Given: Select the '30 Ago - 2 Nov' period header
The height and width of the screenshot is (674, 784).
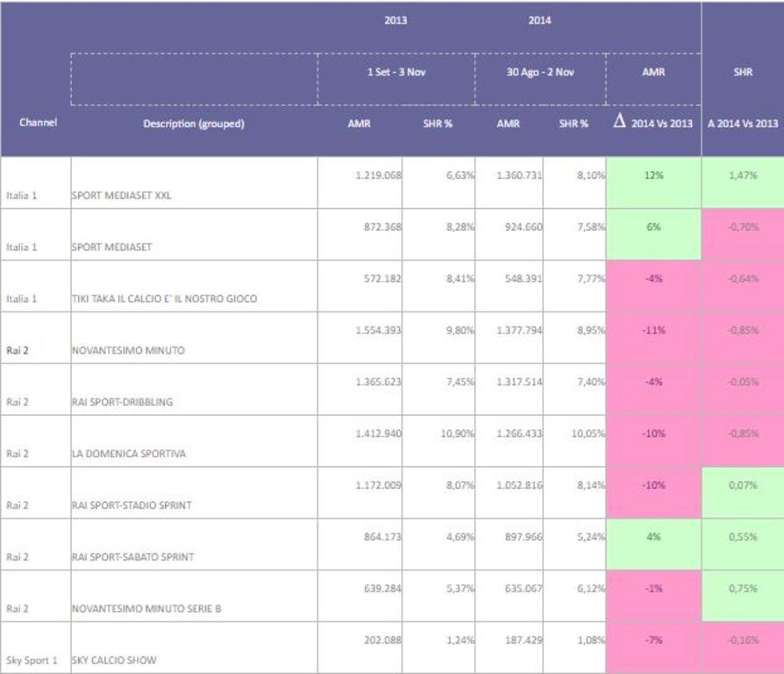Looking at the screenshot, I should point(540,72).
